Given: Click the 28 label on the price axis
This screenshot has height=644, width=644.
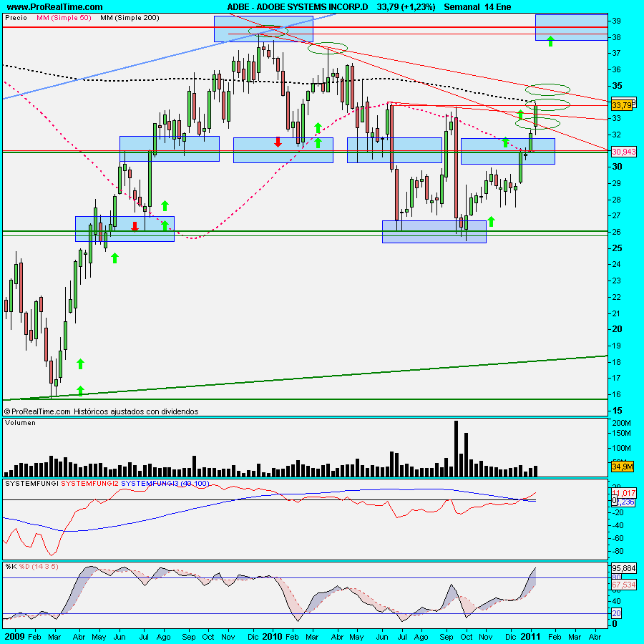Looking at the screenshot, I should (617, 200).
